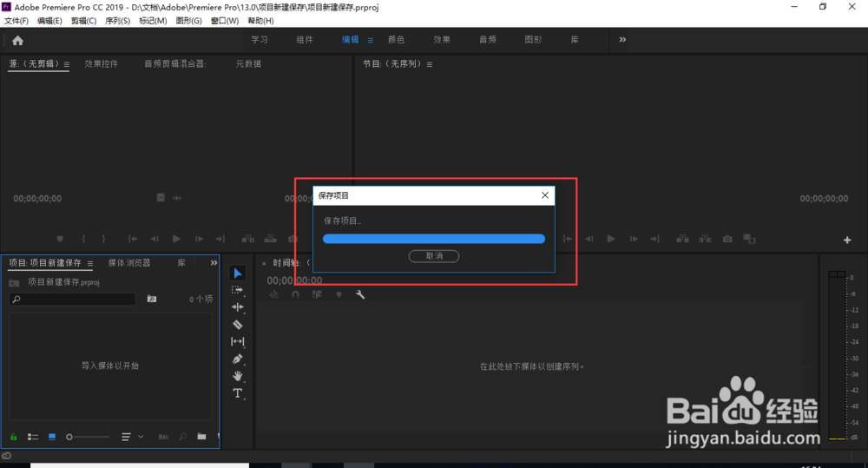
Task: Switch to Audio workspace
Action: (488, 40)
